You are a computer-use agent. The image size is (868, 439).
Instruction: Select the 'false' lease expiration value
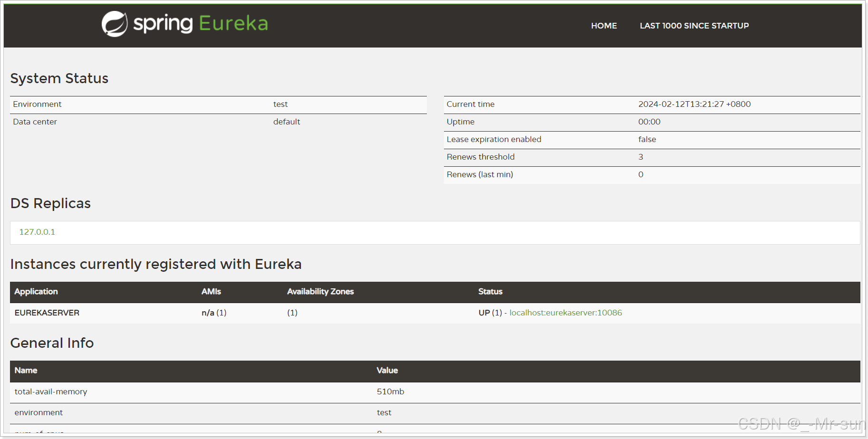point(647,139)
